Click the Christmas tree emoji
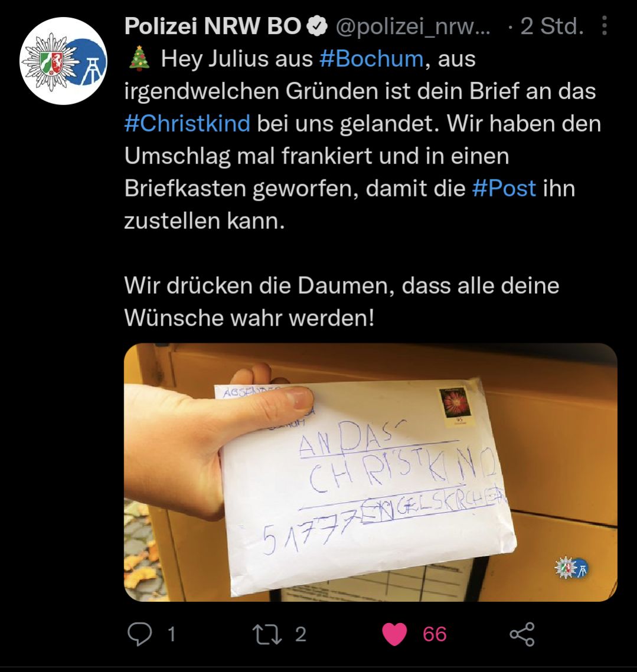 139,59
